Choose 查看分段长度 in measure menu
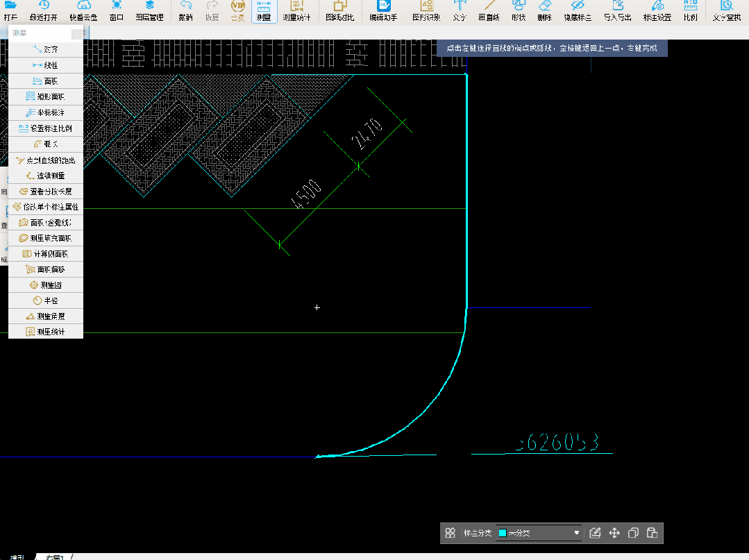Image resolution: width=749 pixels, height=560 pixels. click(x=46, y=191)
